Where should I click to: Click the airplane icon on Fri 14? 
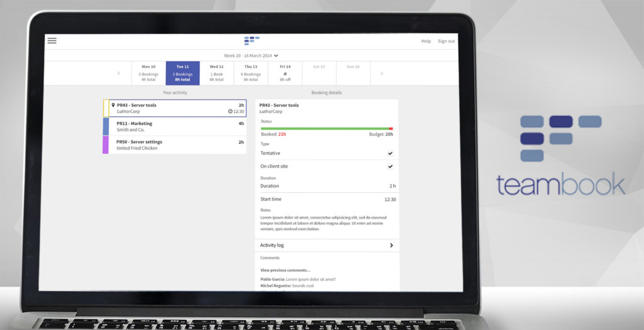(x=285, y=74)
